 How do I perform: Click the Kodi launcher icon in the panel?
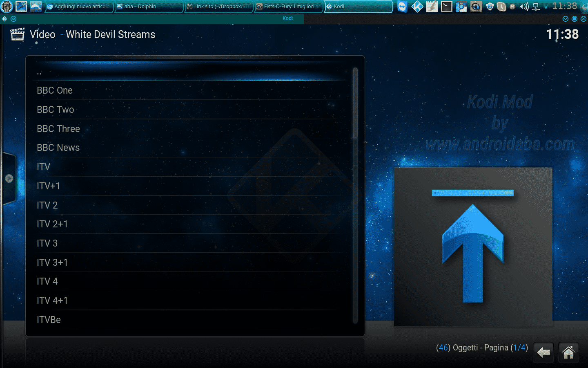click(417, 7)
